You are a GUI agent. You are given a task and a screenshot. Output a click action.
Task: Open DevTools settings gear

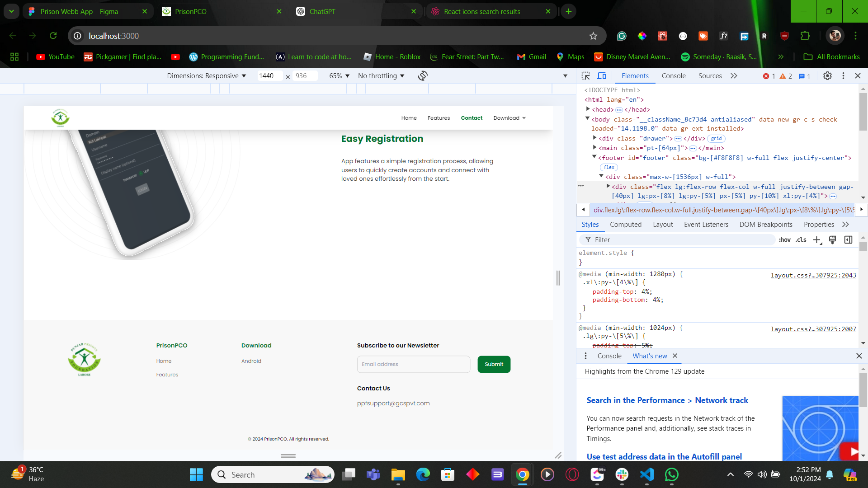tap(827, 76)
